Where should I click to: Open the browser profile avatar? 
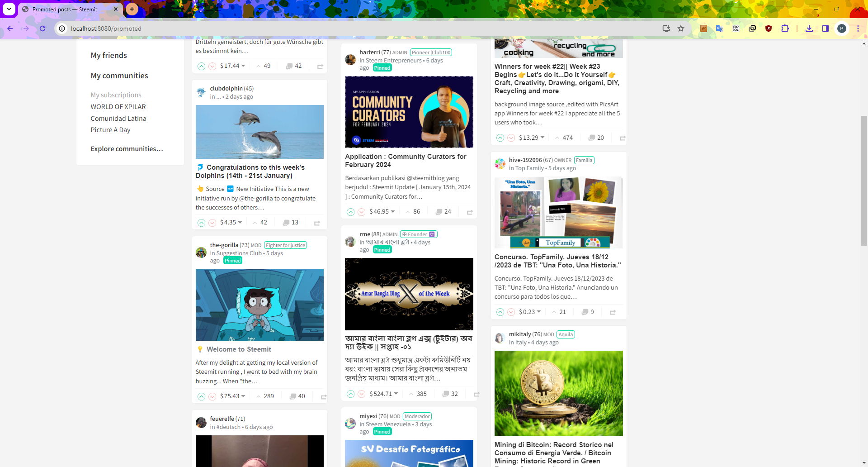pyautogui.click(x=842, y=29)
